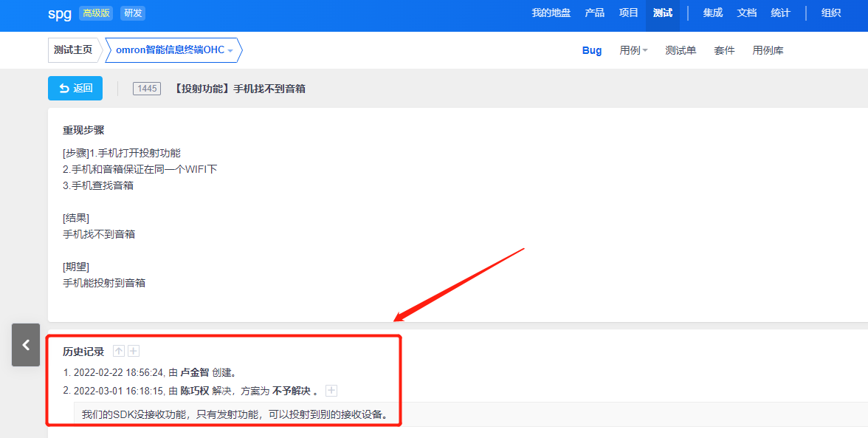868x438 pixels.
Task: Click the 返回 back button
Action: (x=75, y=88)
